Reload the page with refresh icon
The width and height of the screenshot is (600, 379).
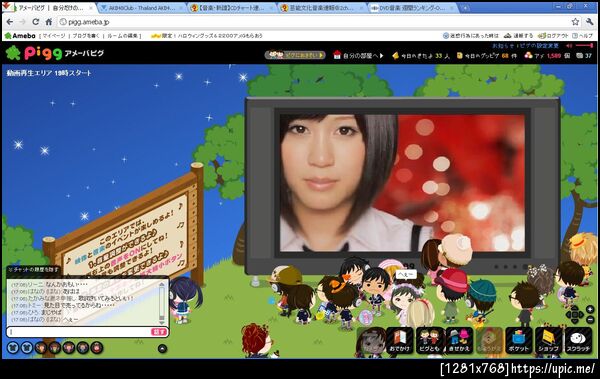click(36, 22)
